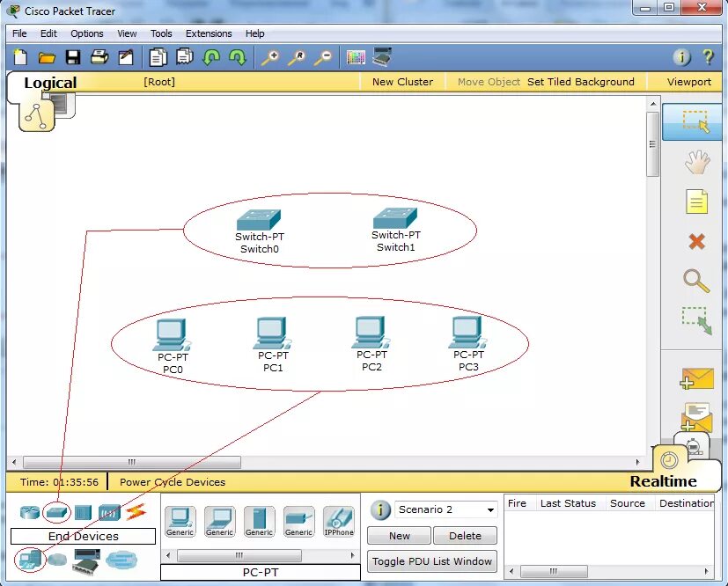Paste using the Paste toolbar icon
The height and width of the screenshot is (586, 728).
185,57
